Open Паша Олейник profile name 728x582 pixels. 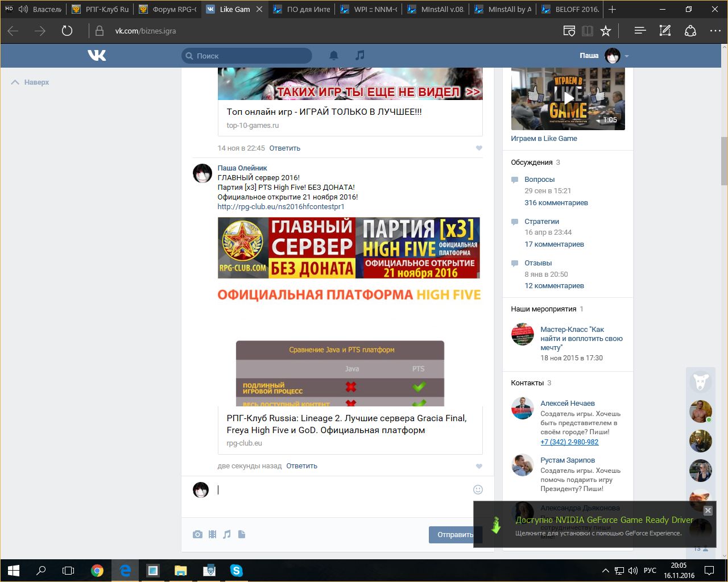coord(242,168)
